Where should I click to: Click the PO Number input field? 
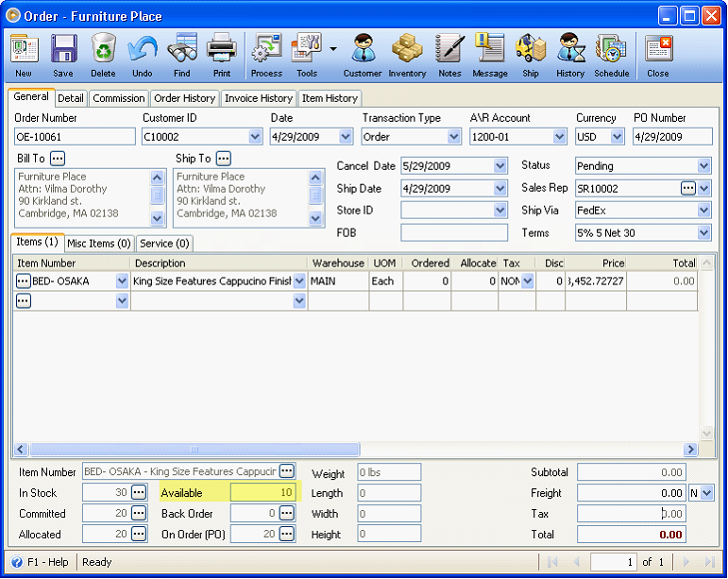click(672, 137)
